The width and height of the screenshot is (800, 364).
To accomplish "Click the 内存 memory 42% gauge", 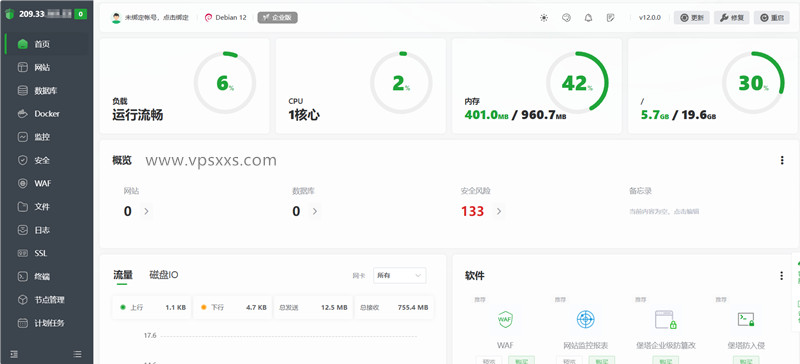I will 577,83.
